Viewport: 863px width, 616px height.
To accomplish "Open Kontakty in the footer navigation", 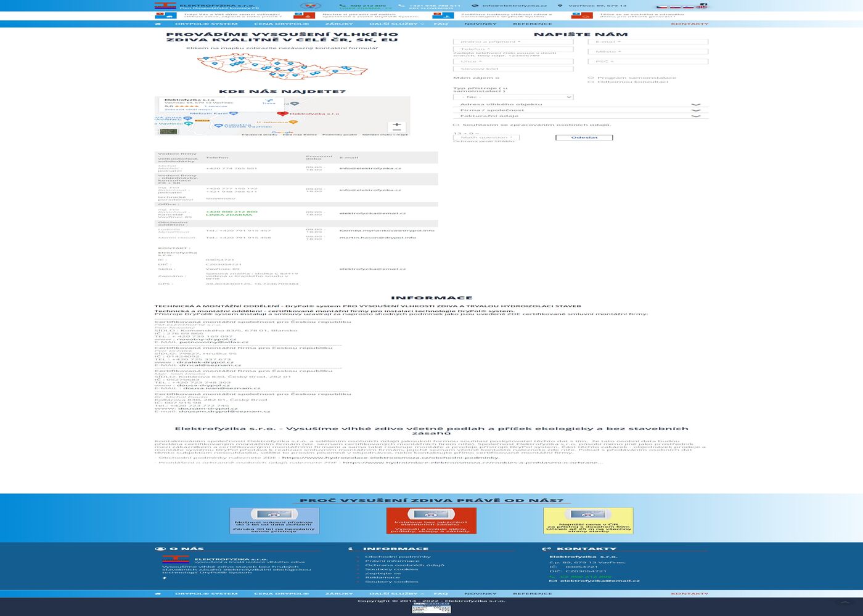I will point(689,594).
